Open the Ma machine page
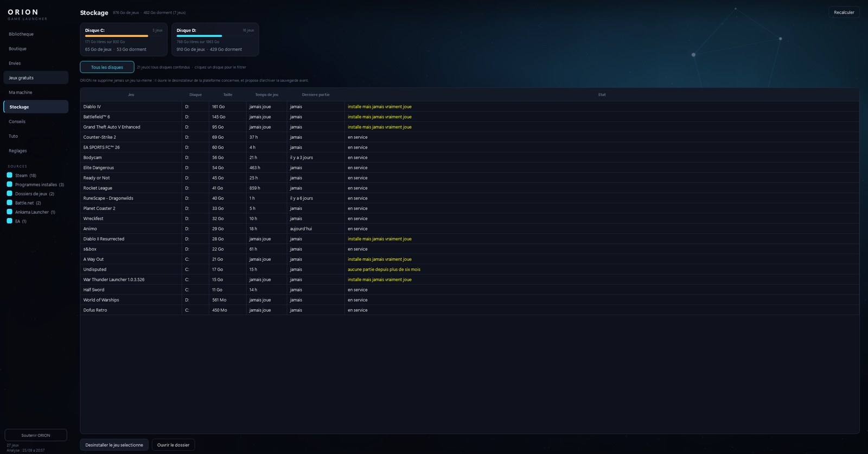The height and width of the screenshot is (454, 868). (x=36, y=92)
